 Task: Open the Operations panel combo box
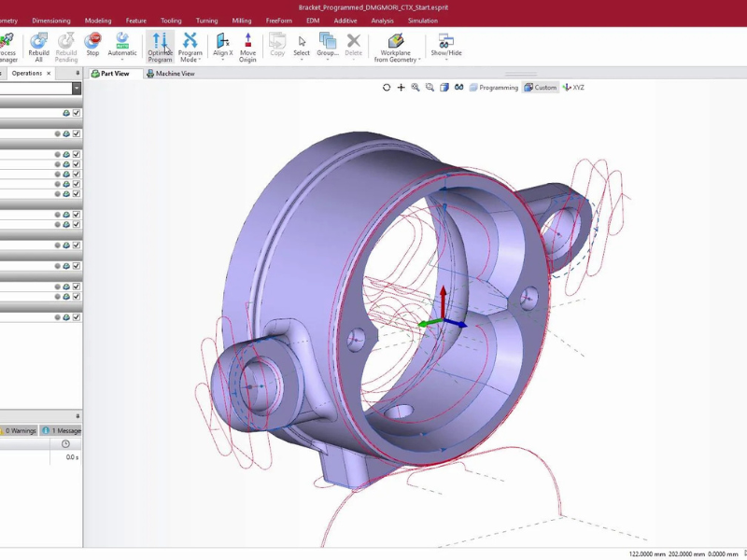pyautogui.click(x=76, y=89)
